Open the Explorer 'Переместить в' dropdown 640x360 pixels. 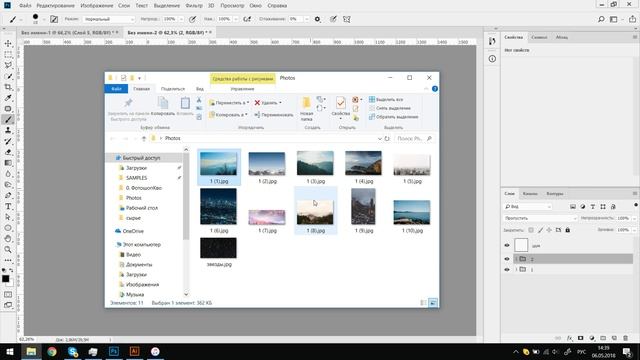[229, 103]
